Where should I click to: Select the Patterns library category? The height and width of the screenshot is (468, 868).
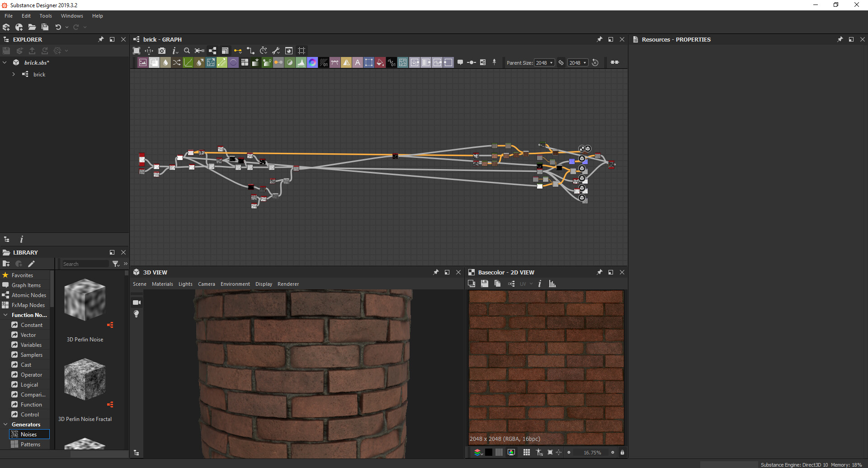pos(30,444)
